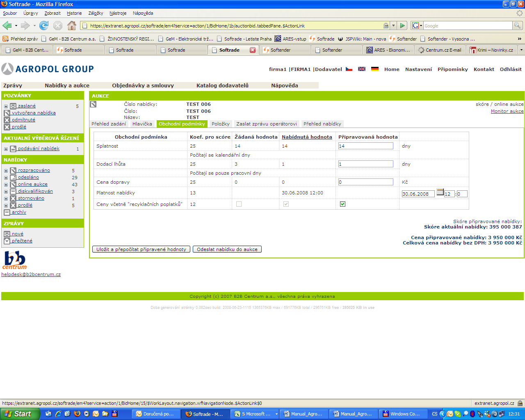Toggle the Připravovaná hodnota recyklační poplatky checkbox
Screen dimensions: 525x420
[x=342, y=204]
